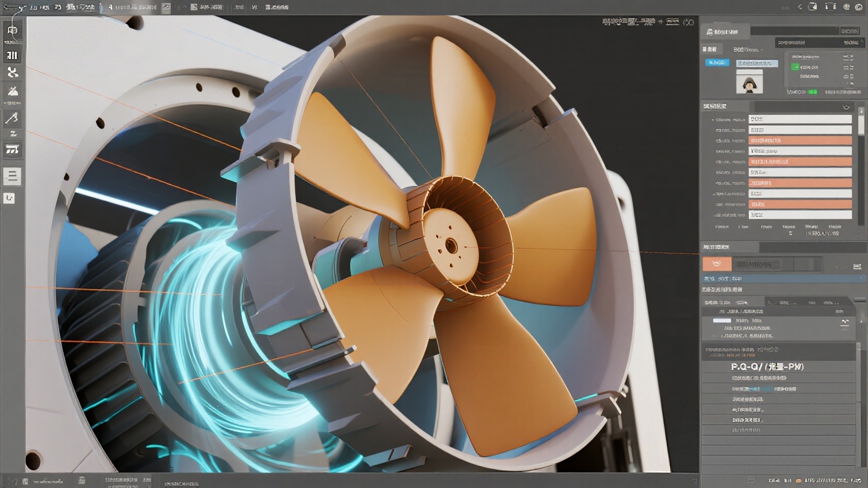Click the small bottom icon in left toolbar
This screenshot has width=868, height=488.
[9, 198]
